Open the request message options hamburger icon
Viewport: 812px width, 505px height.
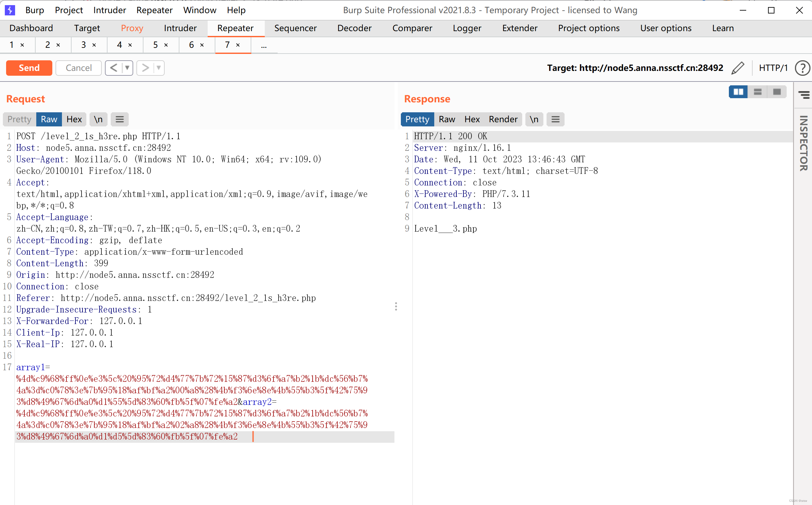click(x=120, y=119)
